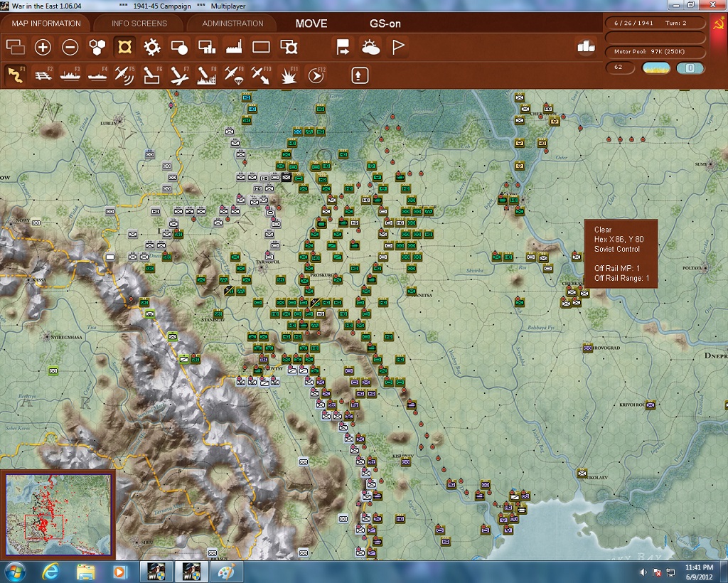
Task: Click the Krivoi Rog unit counter
Action: pos(651,405)
